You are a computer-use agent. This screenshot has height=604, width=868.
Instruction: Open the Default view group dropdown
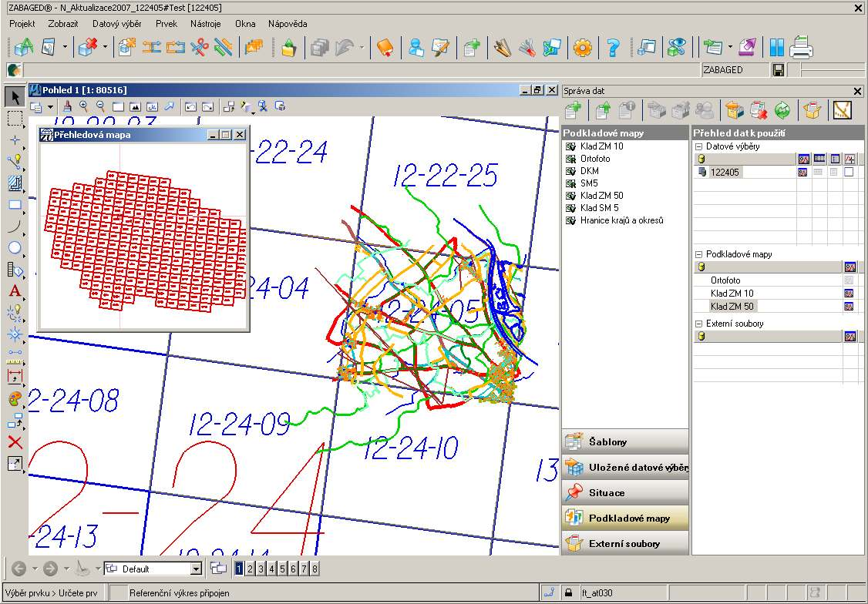[196, 569]
